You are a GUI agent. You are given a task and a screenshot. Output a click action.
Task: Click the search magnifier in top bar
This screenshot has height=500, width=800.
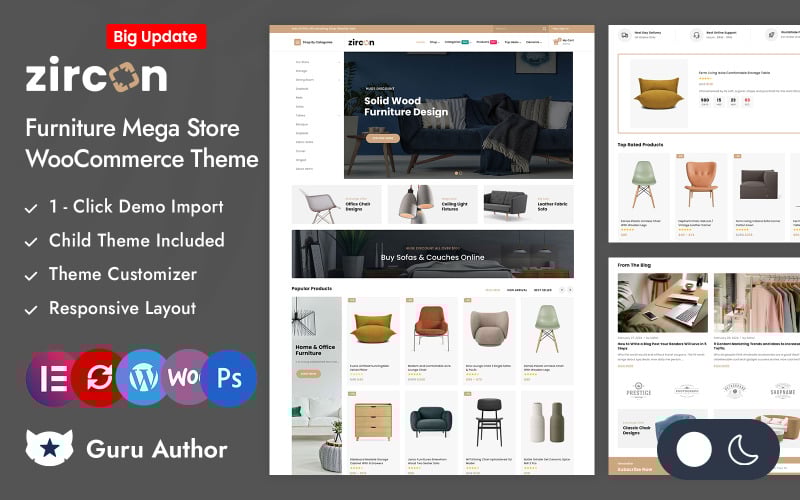[544, 29]
